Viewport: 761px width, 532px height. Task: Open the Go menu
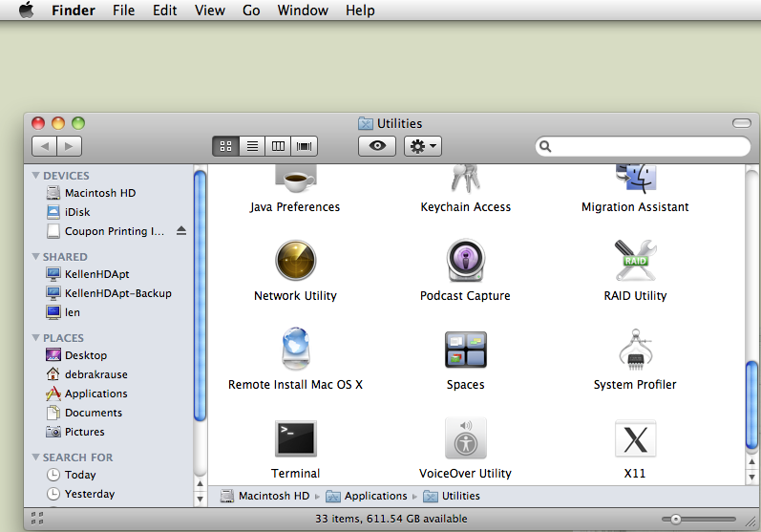click(x=251, y=11)
